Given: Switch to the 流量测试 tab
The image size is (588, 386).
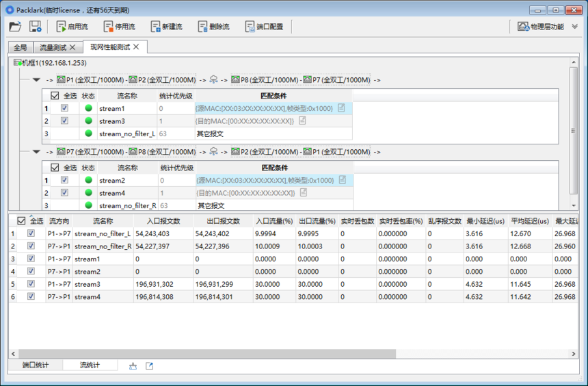Looking at the screenshot, I should pyautogui.click(x=53, y=47).
